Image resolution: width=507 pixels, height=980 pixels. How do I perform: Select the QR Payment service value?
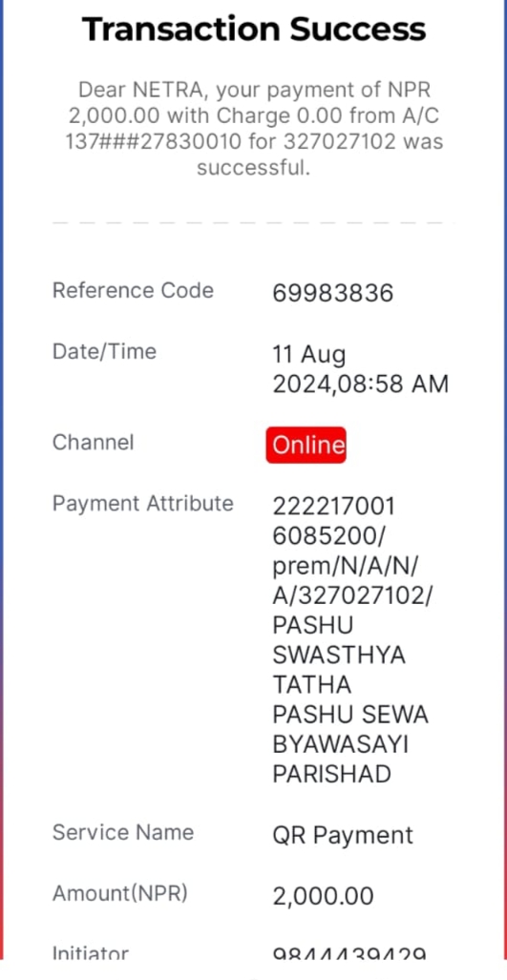(343, 836)
